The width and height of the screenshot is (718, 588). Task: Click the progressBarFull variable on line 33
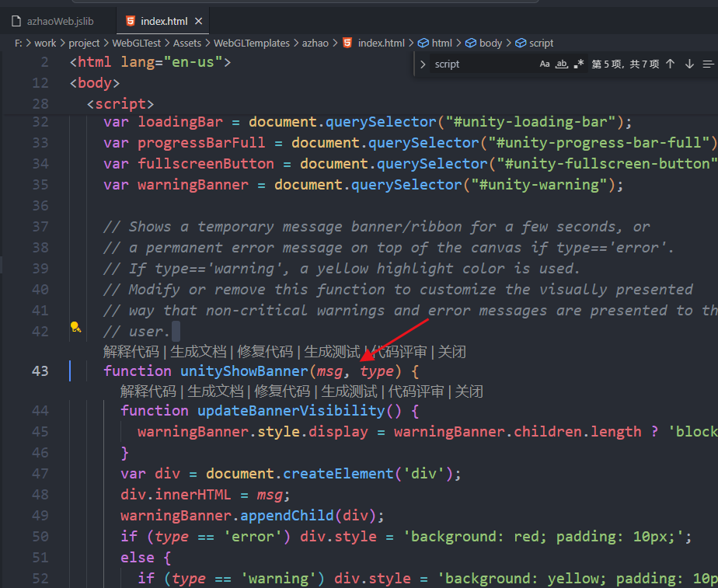click(201, 143)
